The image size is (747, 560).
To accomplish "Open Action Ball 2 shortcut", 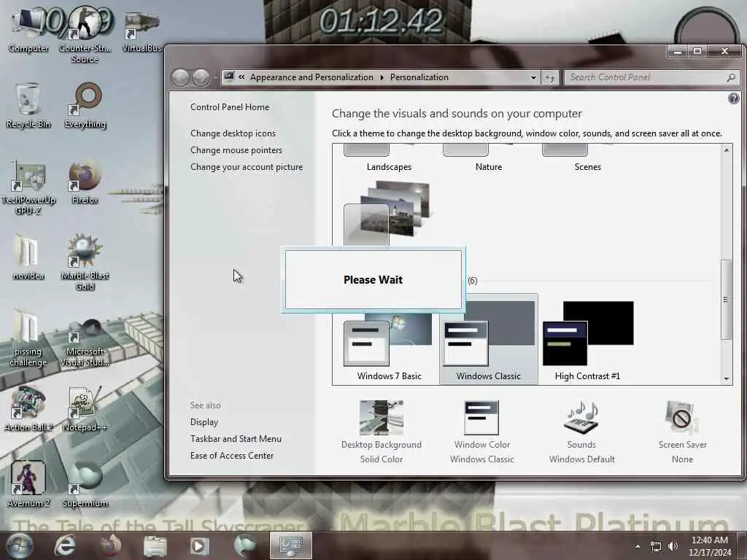I will [x=28, y=410].
